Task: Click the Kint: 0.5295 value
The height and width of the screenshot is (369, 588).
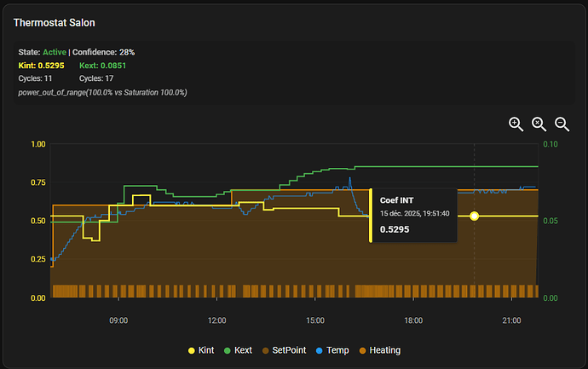Action: point(42,65)
